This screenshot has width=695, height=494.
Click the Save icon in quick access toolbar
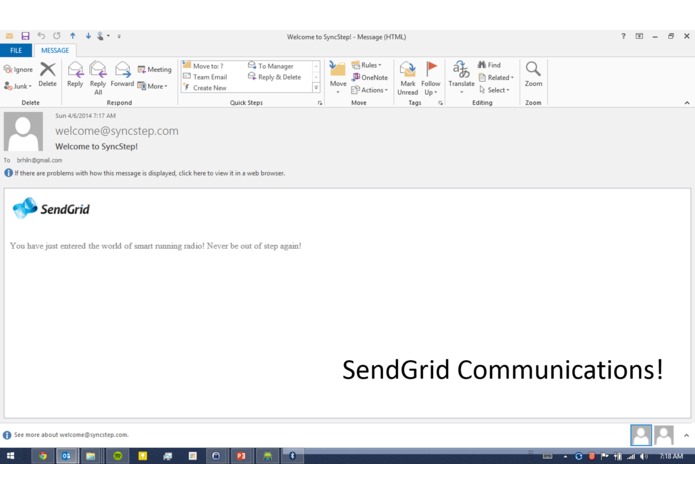coord(25,36)
